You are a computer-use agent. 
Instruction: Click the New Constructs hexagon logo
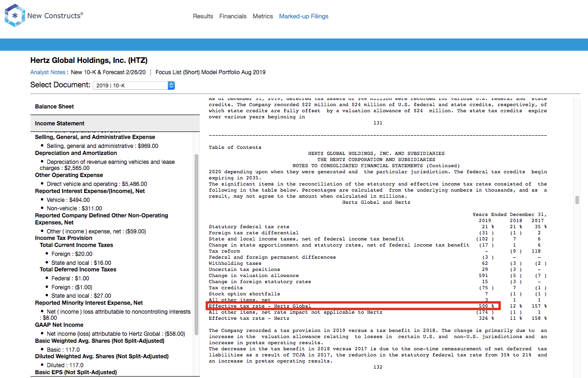(15, 15)
